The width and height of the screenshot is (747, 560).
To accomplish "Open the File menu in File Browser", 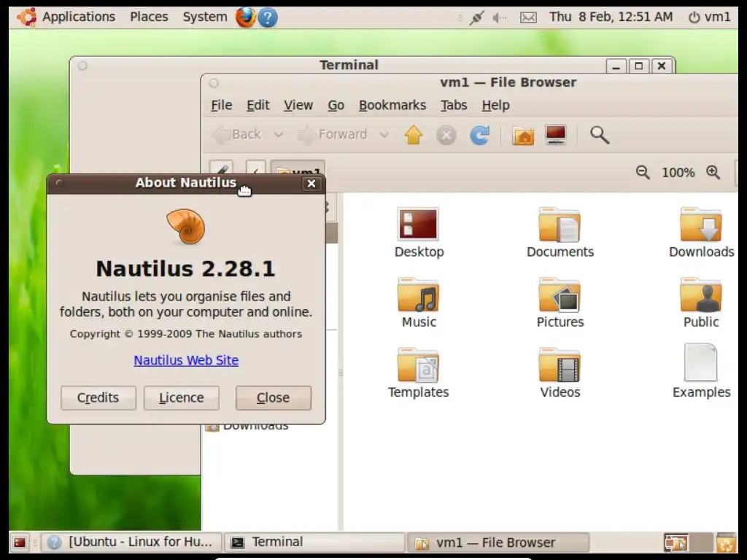I will (222, 105).
